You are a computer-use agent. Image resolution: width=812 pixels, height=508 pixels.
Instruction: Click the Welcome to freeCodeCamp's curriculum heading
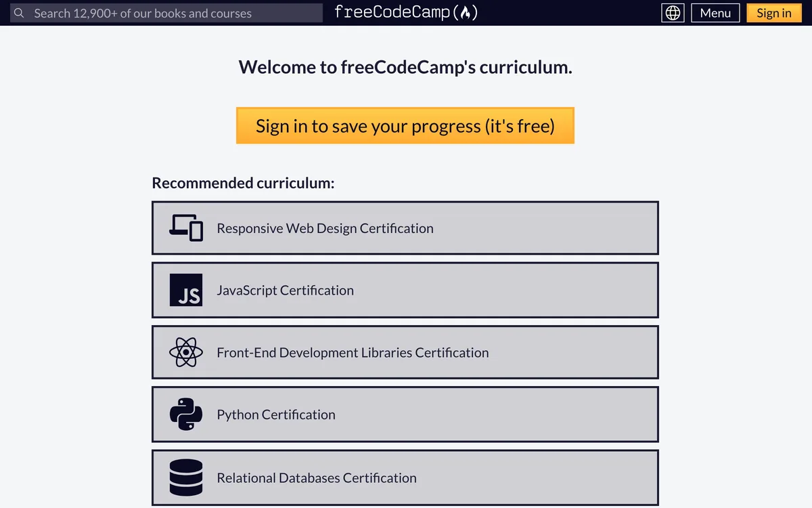(x=405, y=66)
